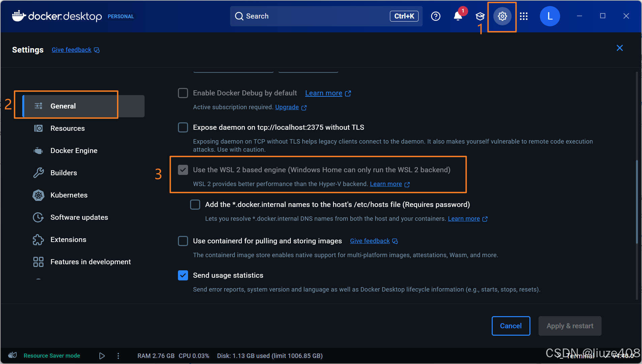The height and width of the screenshot is (364, 642).
Task: Click the PERSONAL plan badge
Action: click(121, 17)
